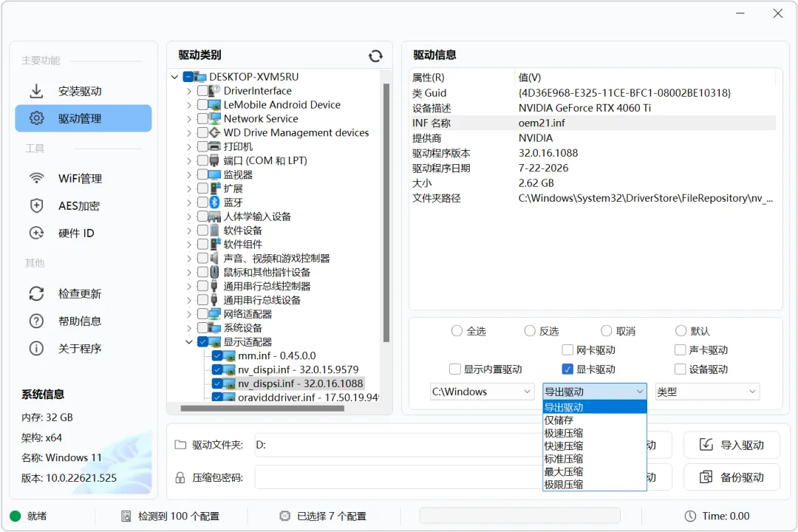Click the 备份驱动 button

(731, 477)
